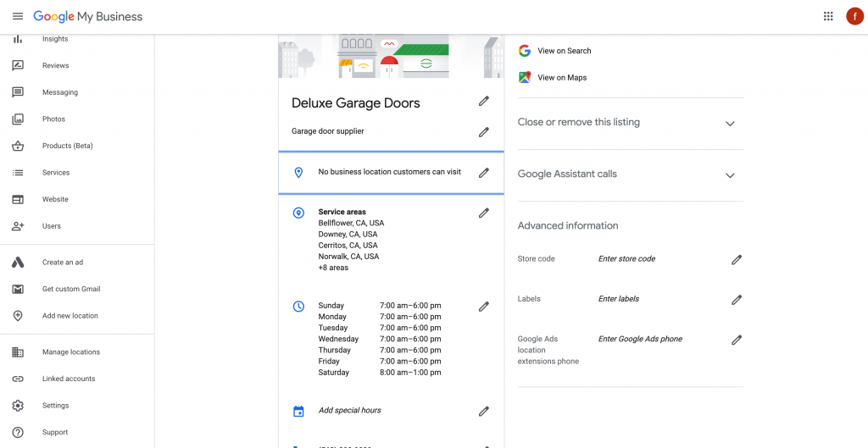The image size is (868, 448).
Task: Click the storefront illustration banner
Action: [x=392, y=57]
